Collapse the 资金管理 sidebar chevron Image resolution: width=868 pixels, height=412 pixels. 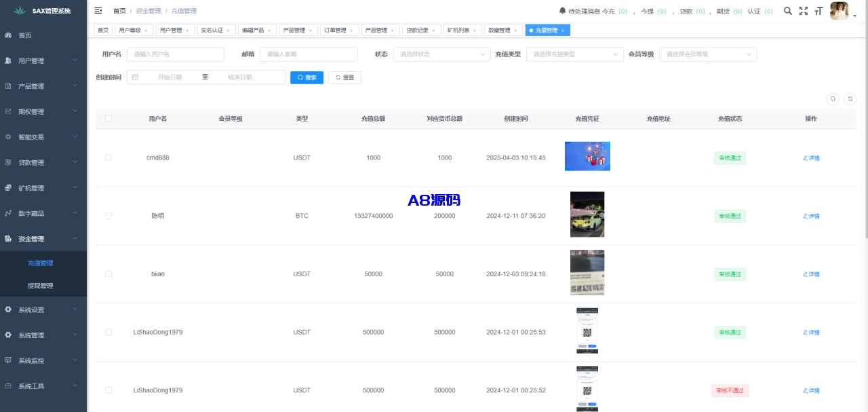[x=75, y=239]
